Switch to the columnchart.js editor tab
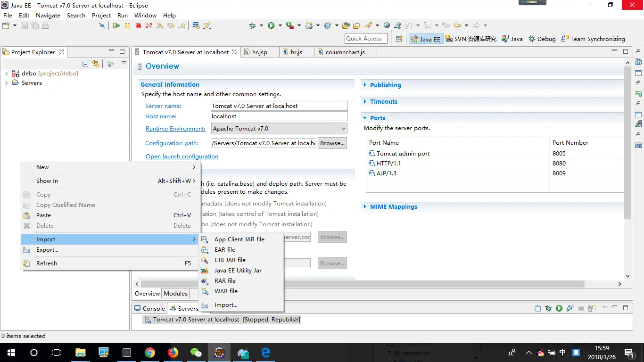 [345, 52]
